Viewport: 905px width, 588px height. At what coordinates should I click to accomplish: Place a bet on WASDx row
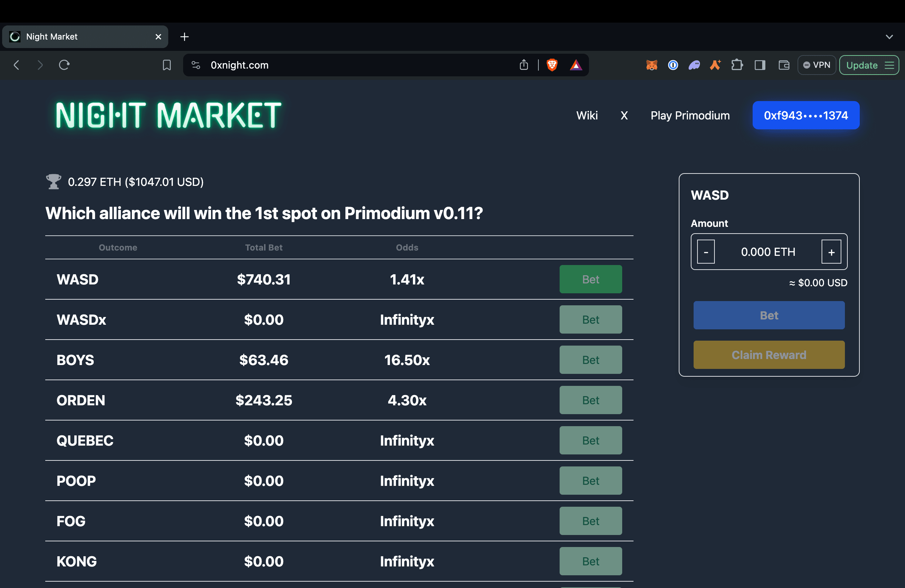click(x=590, y=320)
